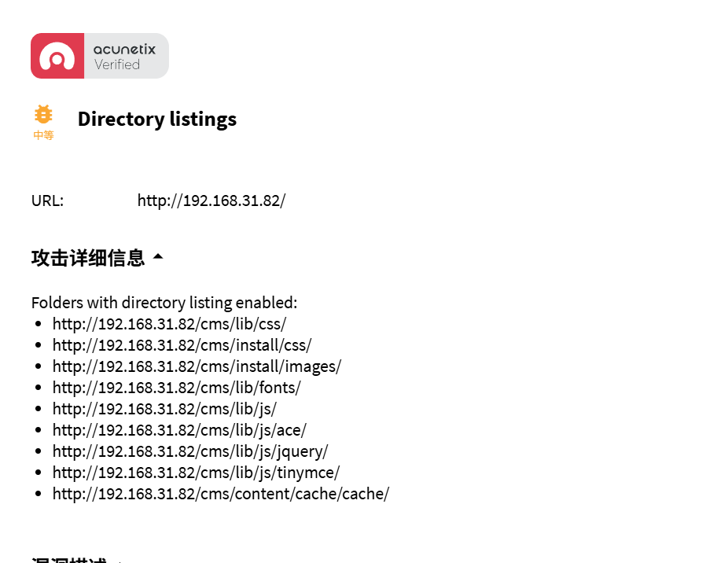Screen dimensions: 728x563
Task: Click the 攻击详细信息 heading
Action: [88, 258]
